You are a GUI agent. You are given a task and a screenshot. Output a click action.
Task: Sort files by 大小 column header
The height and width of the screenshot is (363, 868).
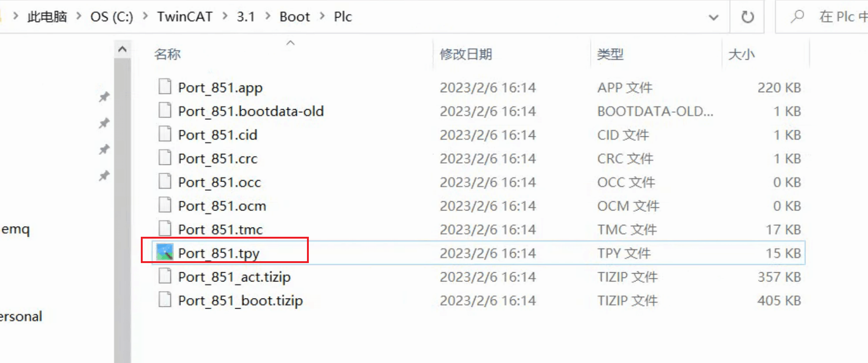point(741,54)
